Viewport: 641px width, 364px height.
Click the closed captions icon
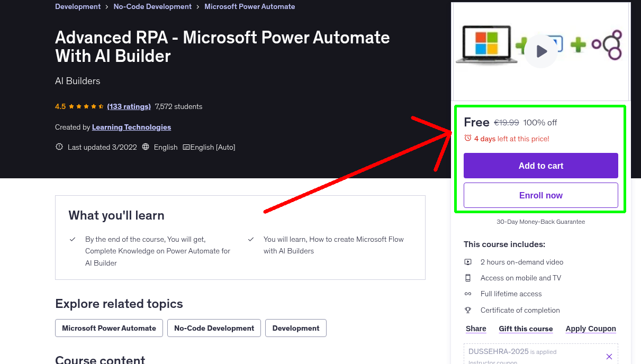(186, 147)
